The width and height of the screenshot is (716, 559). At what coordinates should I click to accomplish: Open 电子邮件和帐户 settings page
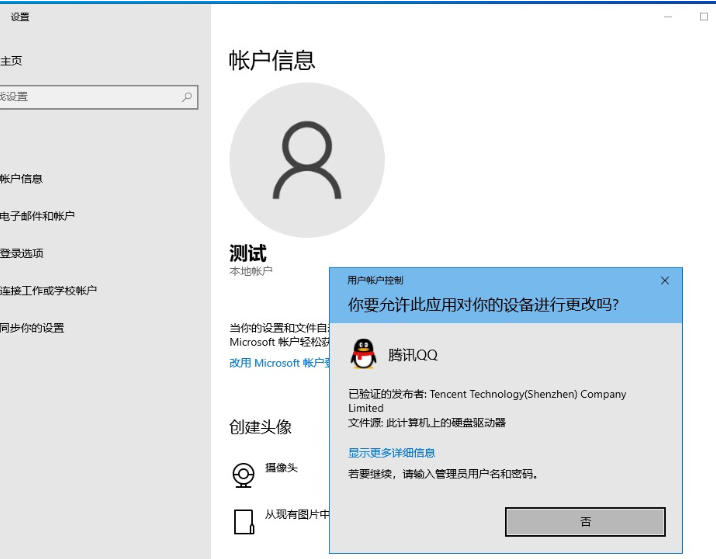[x=38, y=216]
